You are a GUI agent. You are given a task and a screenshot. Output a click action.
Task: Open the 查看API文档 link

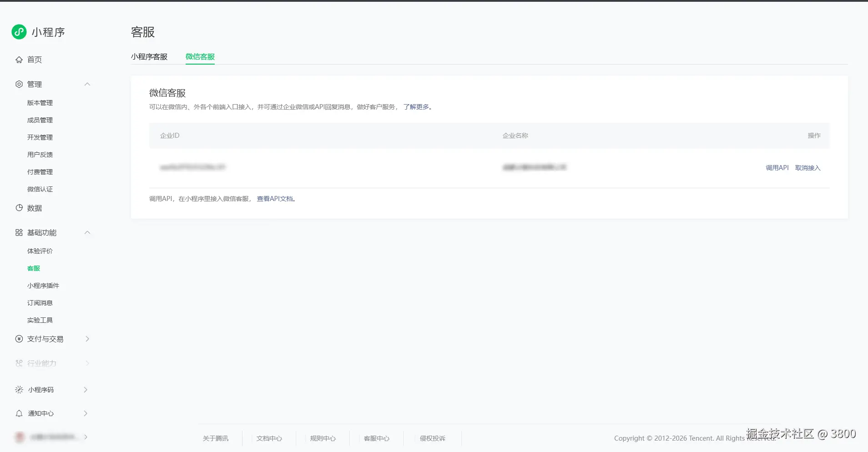click(x=275, y=199)
